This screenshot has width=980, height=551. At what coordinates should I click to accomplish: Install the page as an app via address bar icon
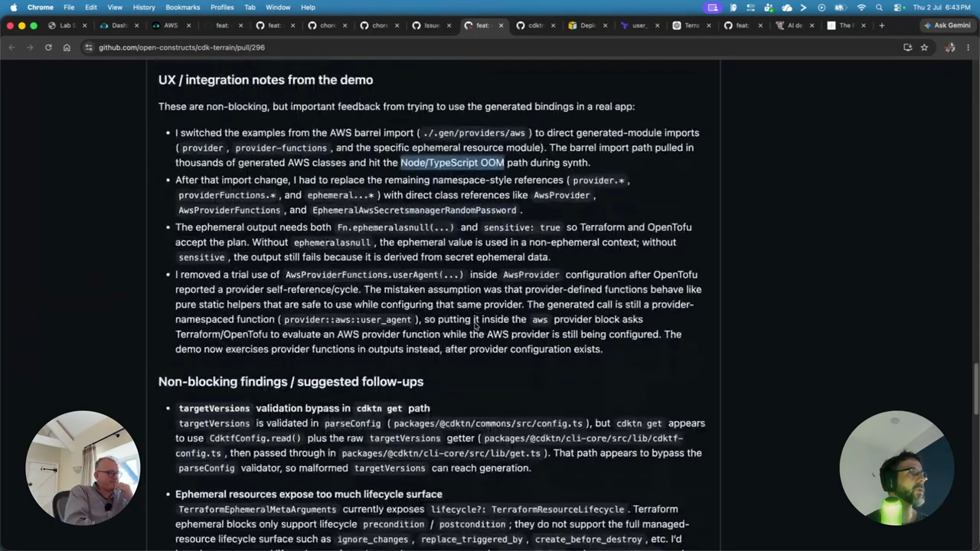(x=908, y=47)
